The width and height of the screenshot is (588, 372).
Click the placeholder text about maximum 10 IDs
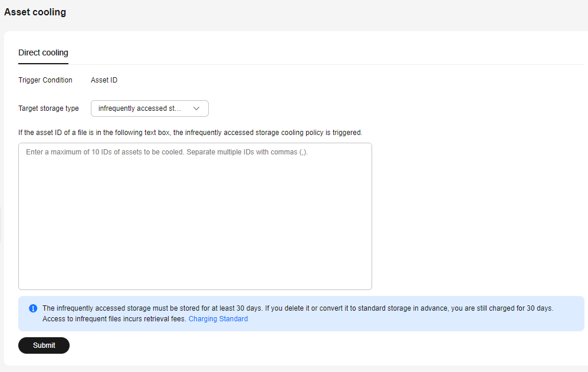coord(167,152)
